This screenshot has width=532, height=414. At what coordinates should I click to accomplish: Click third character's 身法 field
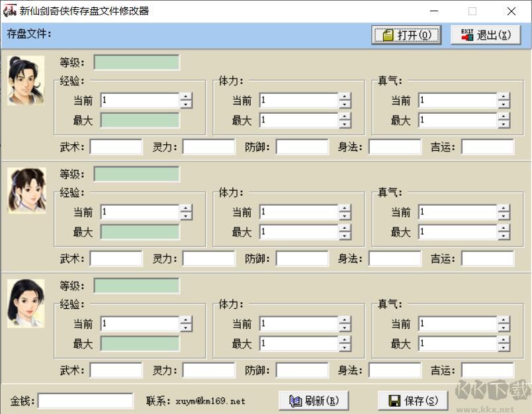click(395, 370)
